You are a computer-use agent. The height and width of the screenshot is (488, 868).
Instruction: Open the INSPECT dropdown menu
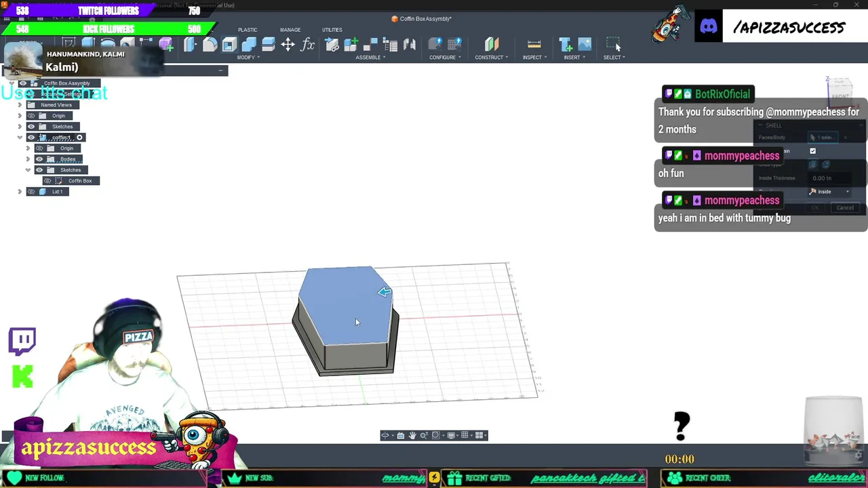(534, 58)
